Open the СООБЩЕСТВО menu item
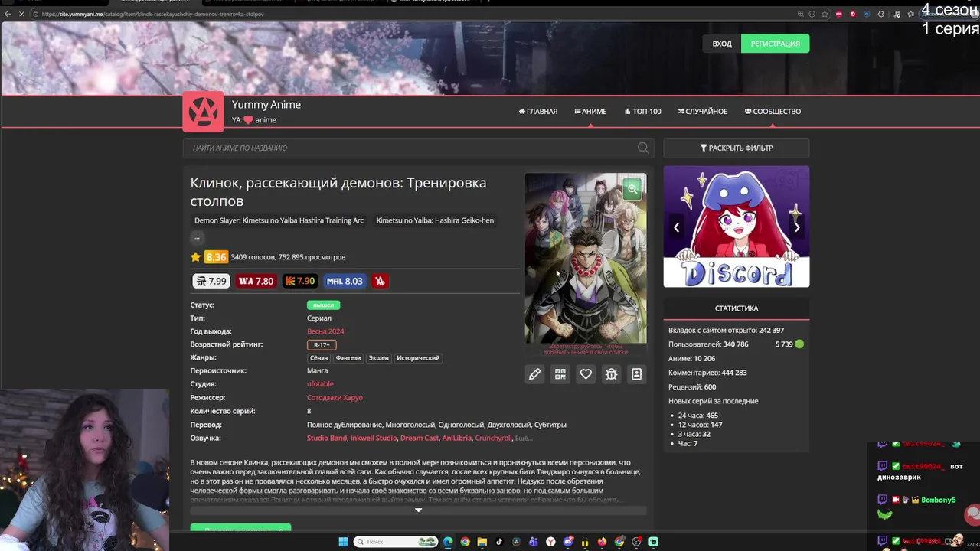 [773, 111]
